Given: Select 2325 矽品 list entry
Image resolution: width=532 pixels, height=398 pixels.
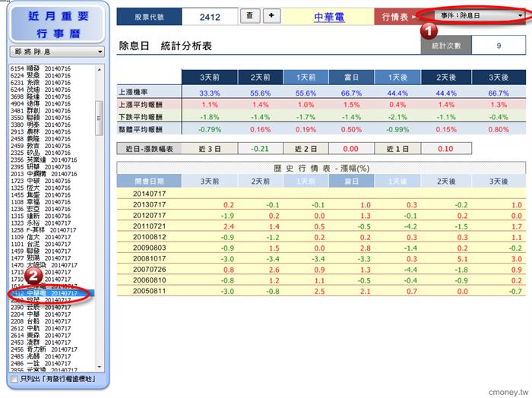Looking at the screenshot, I should click(41, 153).
